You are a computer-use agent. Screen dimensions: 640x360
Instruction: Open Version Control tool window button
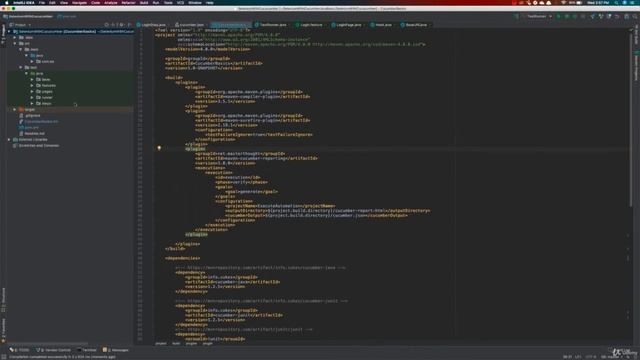point(54,350)
